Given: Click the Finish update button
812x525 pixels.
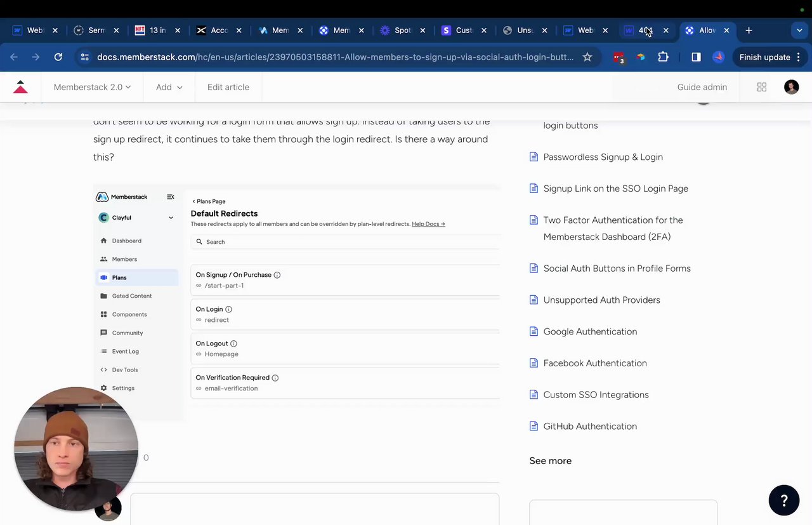Looking at the screenshot, I should [x=770, y=57].
